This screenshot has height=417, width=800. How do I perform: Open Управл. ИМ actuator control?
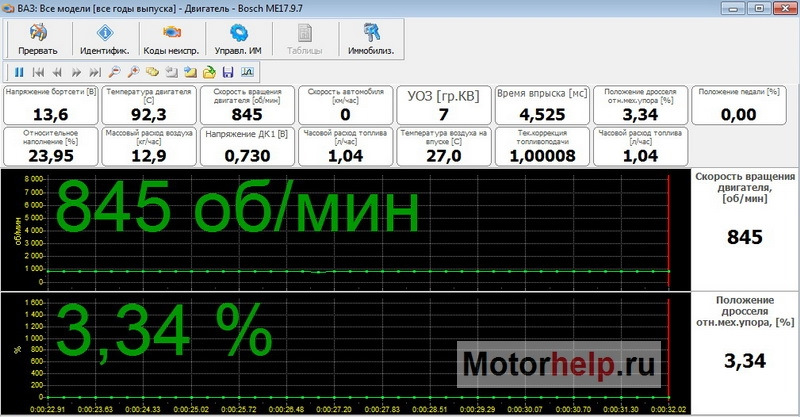[238, 39]
